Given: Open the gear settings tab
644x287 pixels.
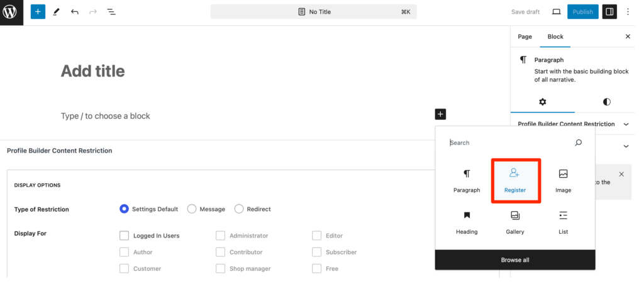Looking at the screenshot, I should (x=543, y=102).
